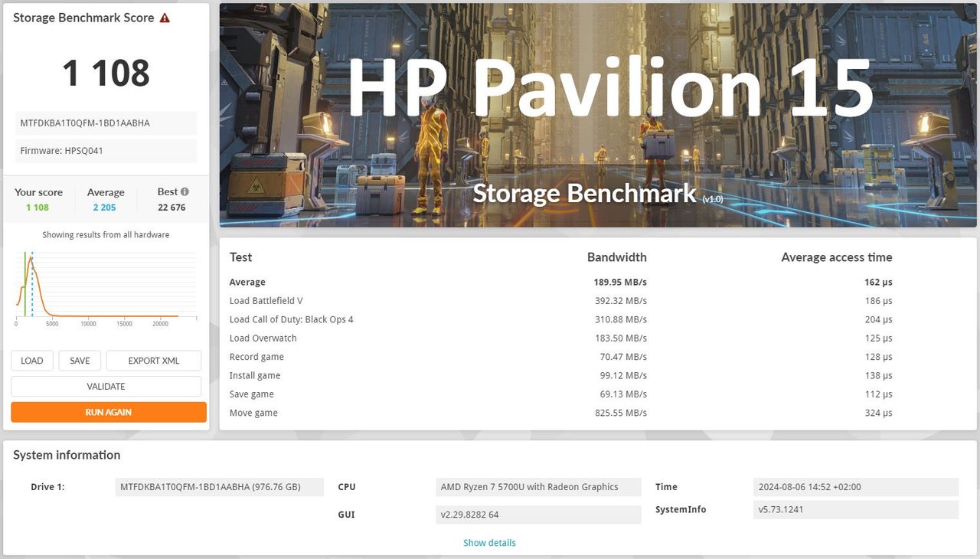Click the big score value 1 108
This screenshot has width=980, height=559.
click(106, 73)
